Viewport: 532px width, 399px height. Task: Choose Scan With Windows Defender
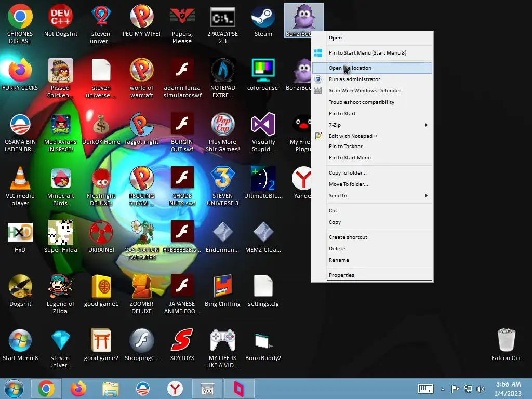click(372, 90)
